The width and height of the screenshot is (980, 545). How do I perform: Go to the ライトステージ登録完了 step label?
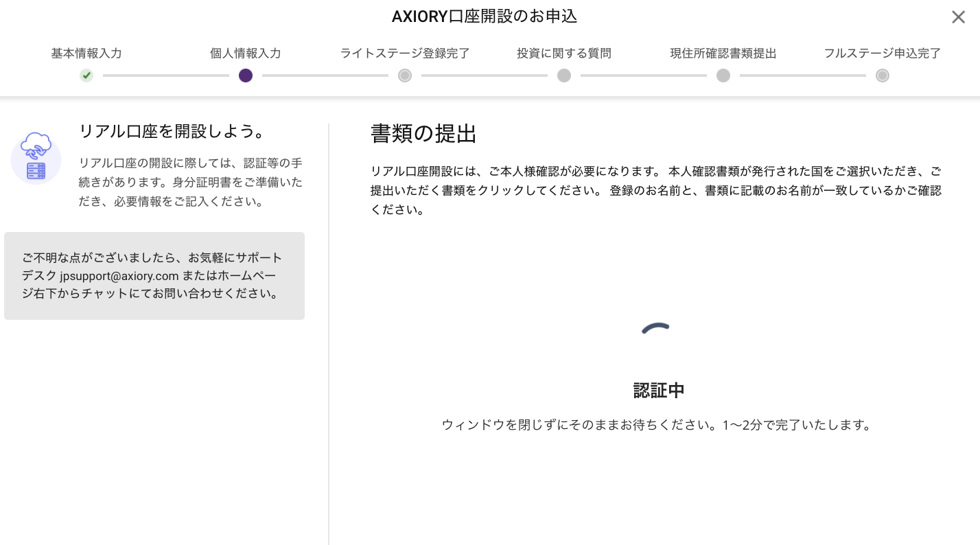405,53
